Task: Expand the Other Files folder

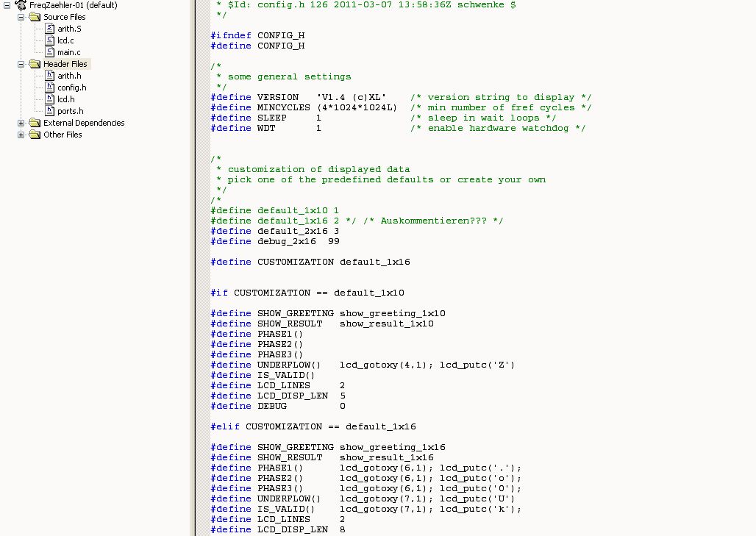Action: pos(21,135)
